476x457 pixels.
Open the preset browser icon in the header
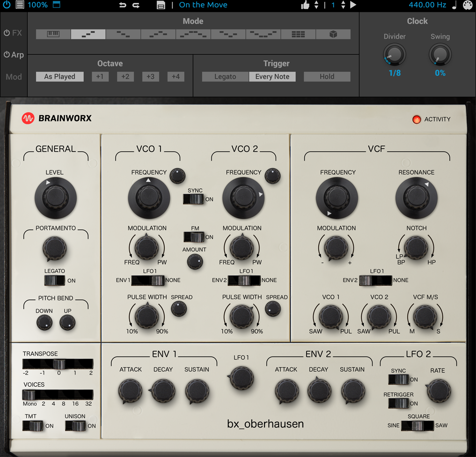(161, 5)
